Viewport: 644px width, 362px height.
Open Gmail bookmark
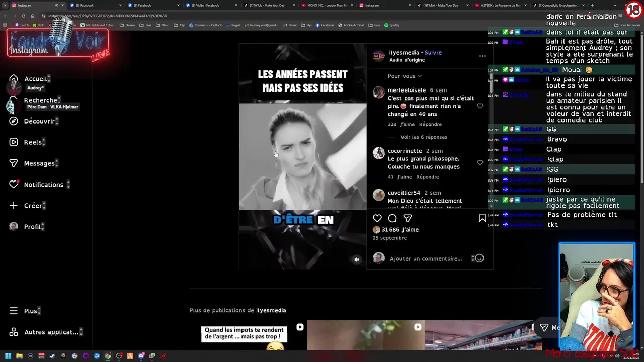pos(290,25)
